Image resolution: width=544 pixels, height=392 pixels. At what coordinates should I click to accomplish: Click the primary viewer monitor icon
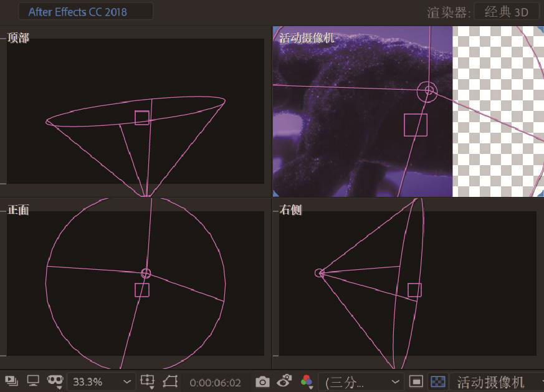[x=33, y=381]
